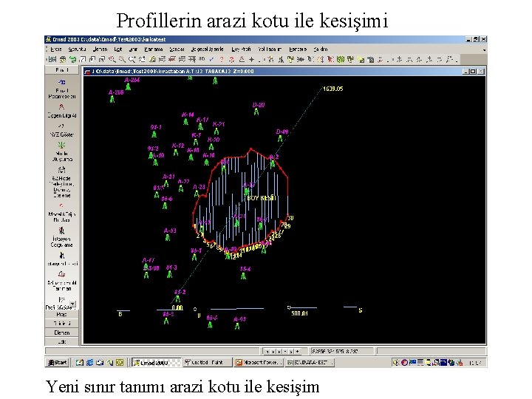Expand the sidebar scroll-down arrow near Profil Göster
The image size is (532, 399).
pos(73,303)
